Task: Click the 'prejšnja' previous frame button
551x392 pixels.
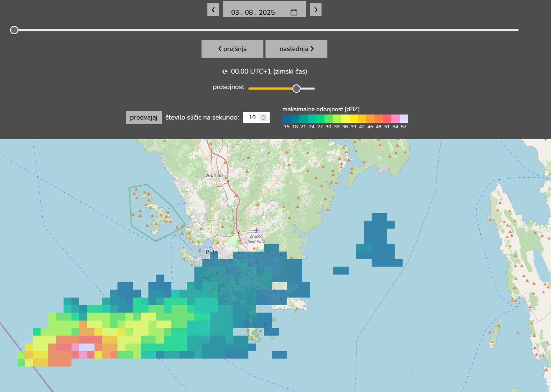Action: click(232, 49)
